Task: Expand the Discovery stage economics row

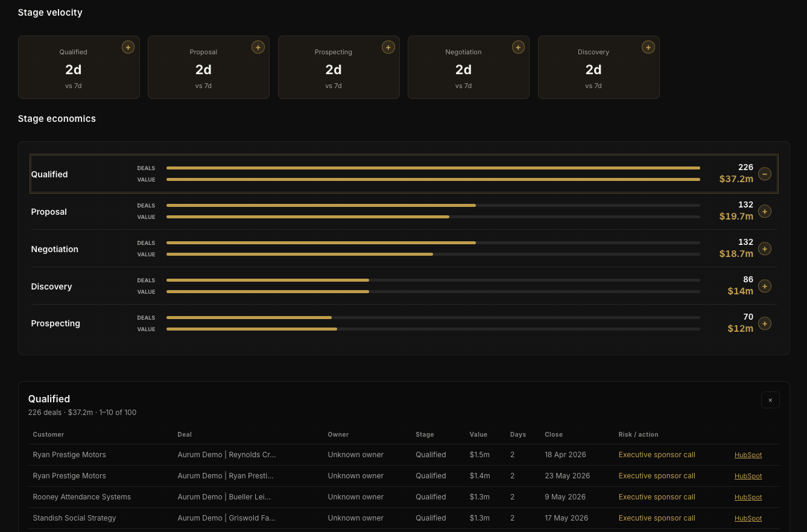Action: tap(765, 286)
